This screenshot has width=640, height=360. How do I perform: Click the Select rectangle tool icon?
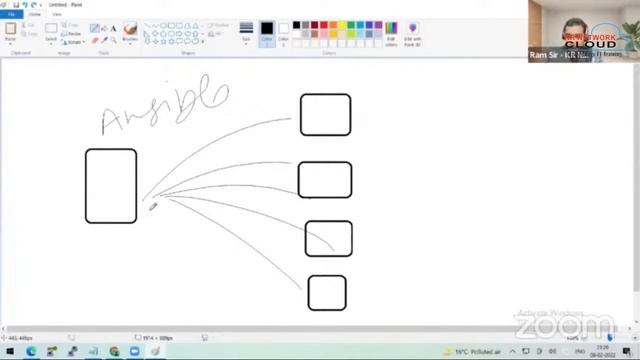click(x=51, y=28)
